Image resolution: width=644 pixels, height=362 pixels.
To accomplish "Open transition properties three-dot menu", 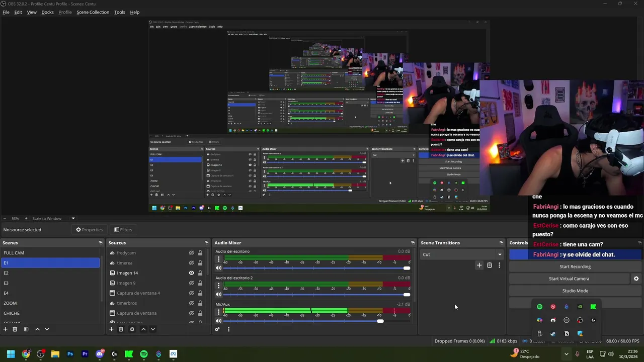I will [x=499, y=265].
